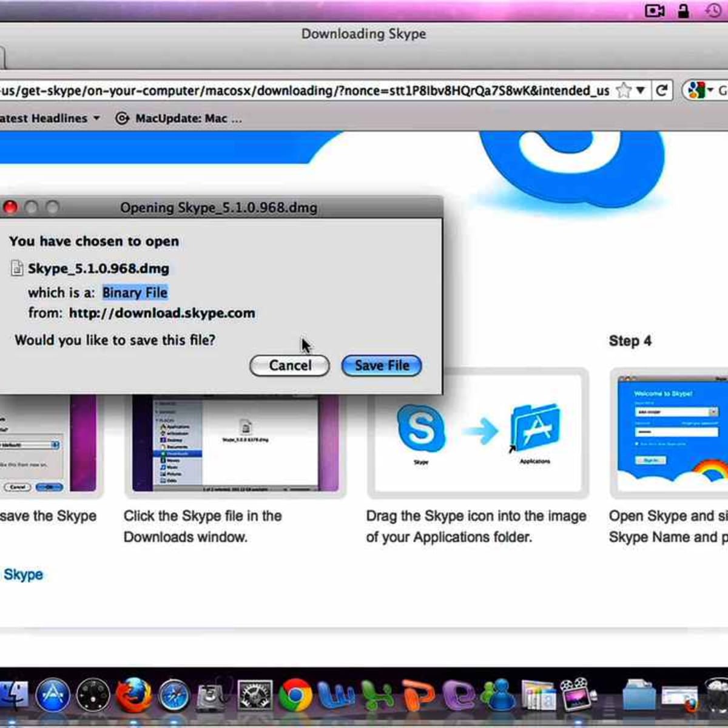Close the Opening Skype dialog with red button
728x728 pixels.
tap(10, 207)
